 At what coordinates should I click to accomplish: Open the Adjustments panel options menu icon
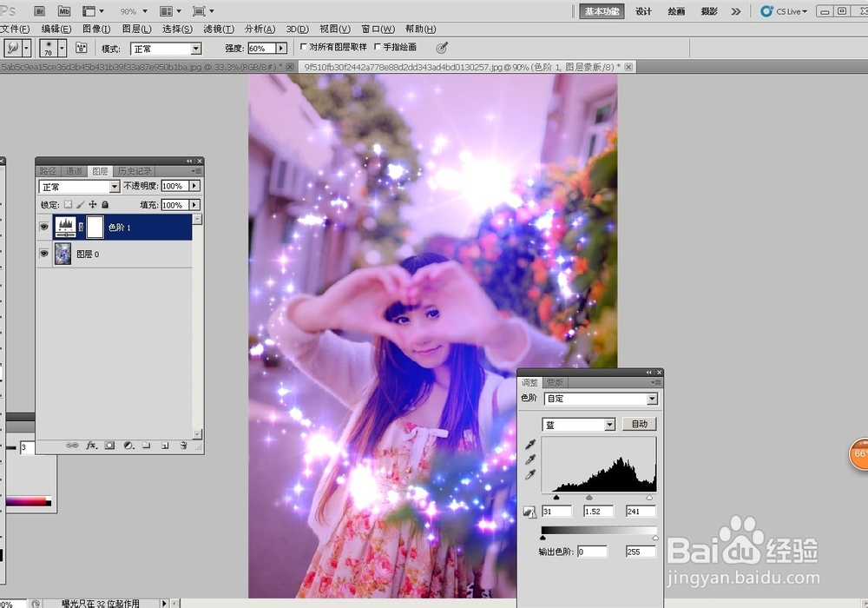click(655, 383)
